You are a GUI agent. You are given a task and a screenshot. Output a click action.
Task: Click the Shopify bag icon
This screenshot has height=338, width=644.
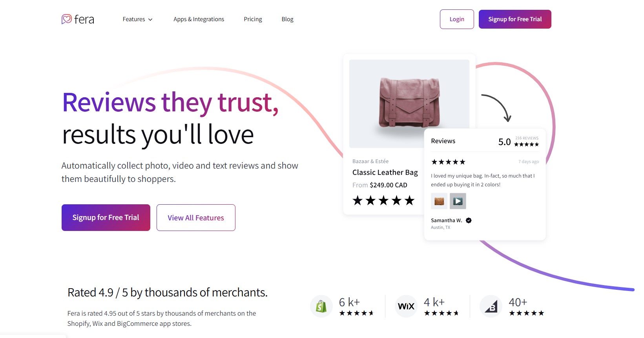coord(321,306)
